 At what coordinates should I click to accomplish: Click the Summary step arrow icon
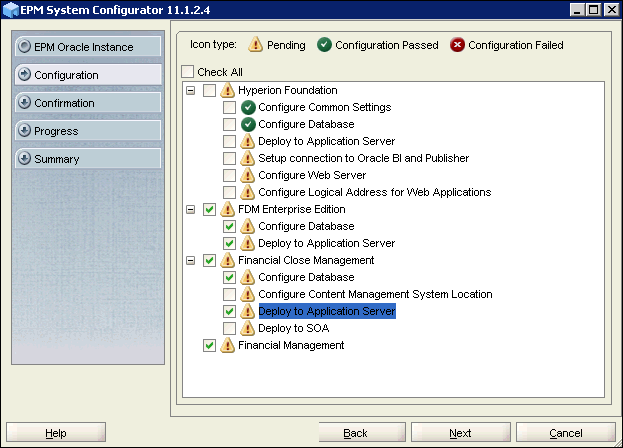24,158
